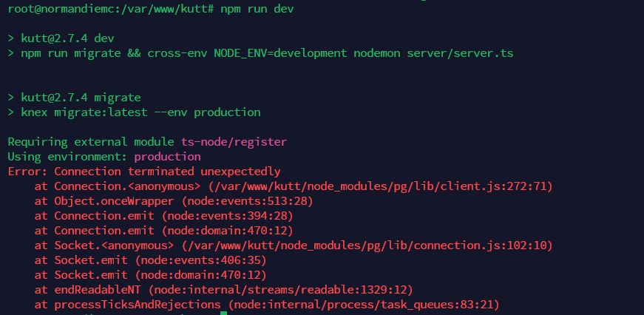Click the 'knex migrate:latest --env production' line
The image size is (644, 315).
tap(134, 112)
